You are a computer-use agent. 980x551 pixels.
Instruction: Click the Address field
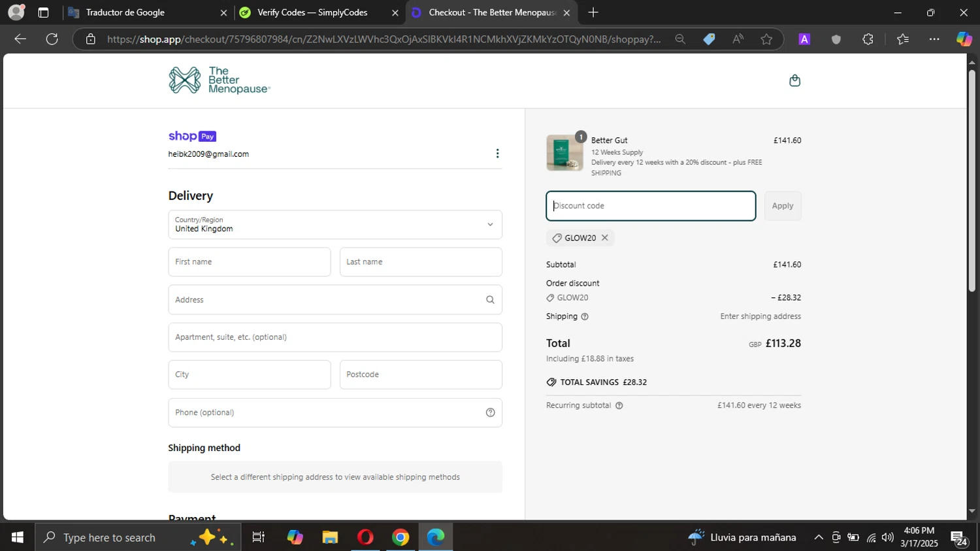point(335,300)
